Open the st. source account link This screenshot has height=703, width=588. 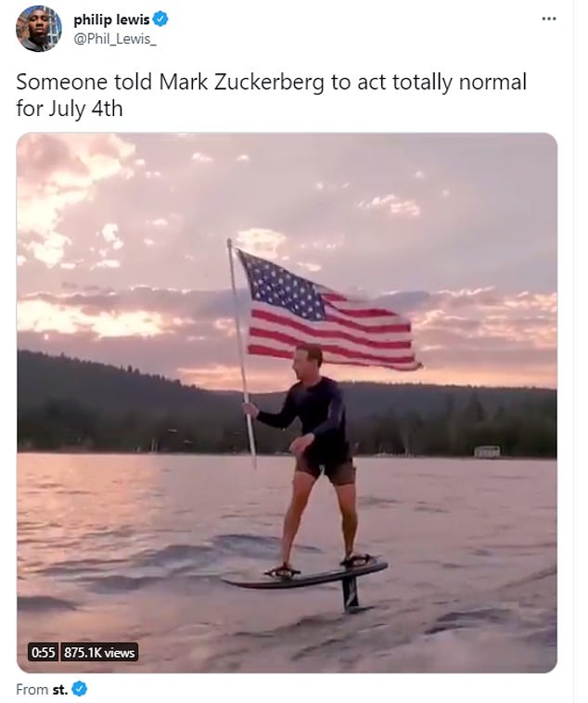[60, 689]
